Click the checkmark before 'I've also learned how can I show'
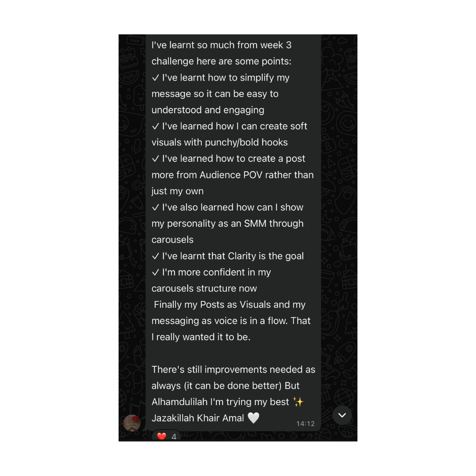476x476 pixels. click(155, 207)
